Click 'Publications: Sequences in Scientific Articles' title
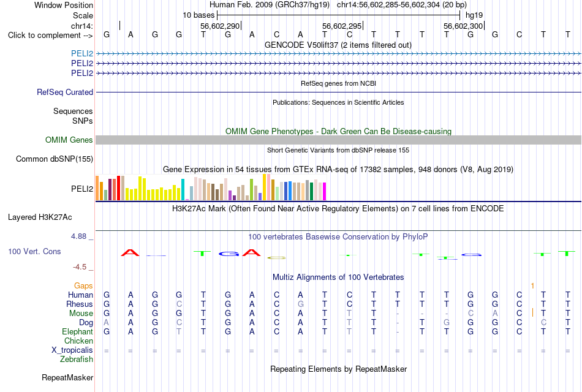The image size is (582, 392). pos(338,102)
